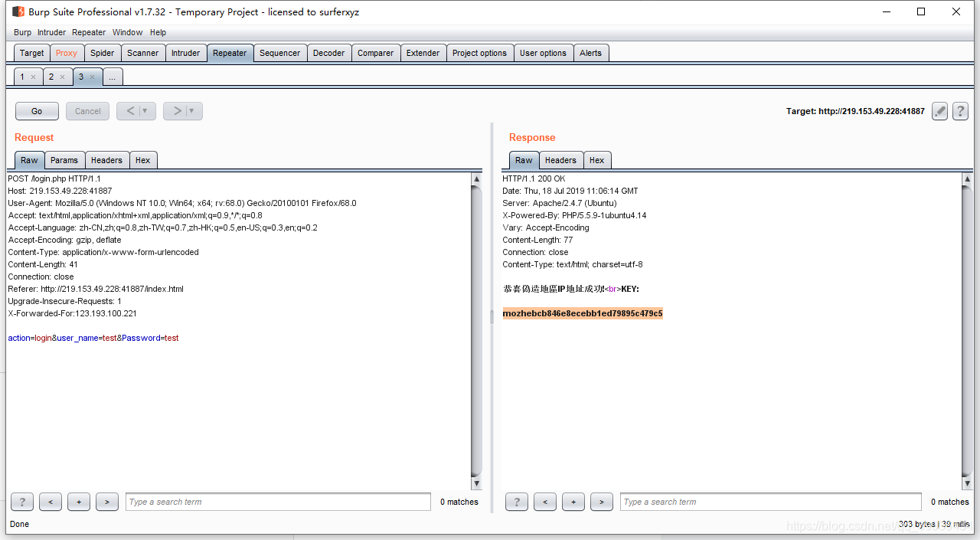This screenshot has width=980, height=540.
Task: Click the request body action=login line
Action: 93,338
